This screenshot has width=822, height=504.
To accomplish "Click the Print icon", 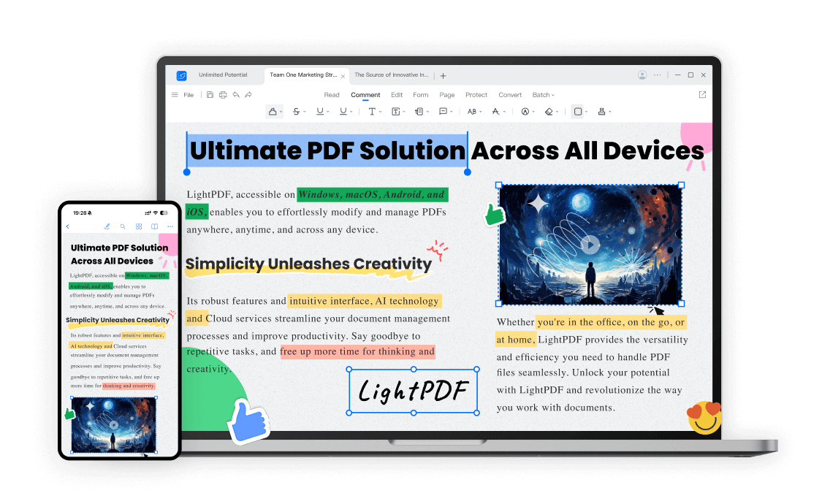I will 222,94.
